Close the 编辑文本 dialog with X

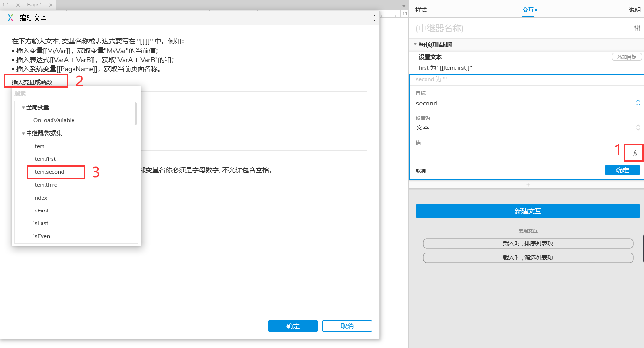(373, 18)
